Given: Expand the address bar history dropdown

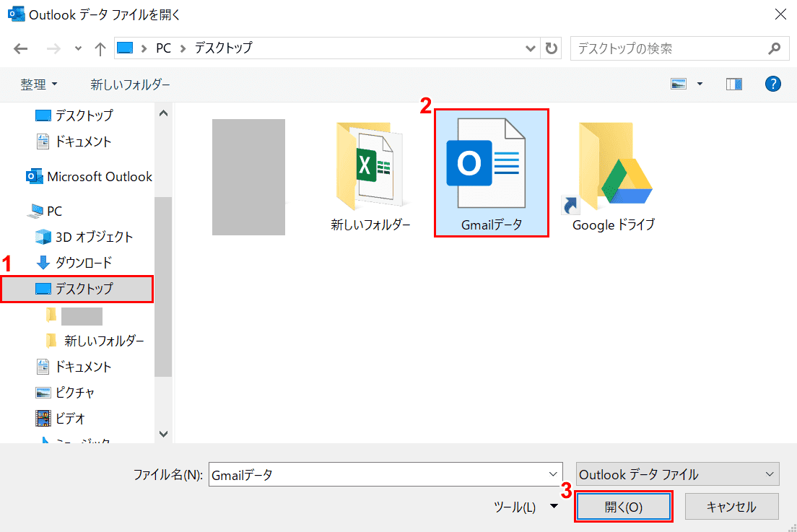Looking at the screenshot, I should pos(530,48).
